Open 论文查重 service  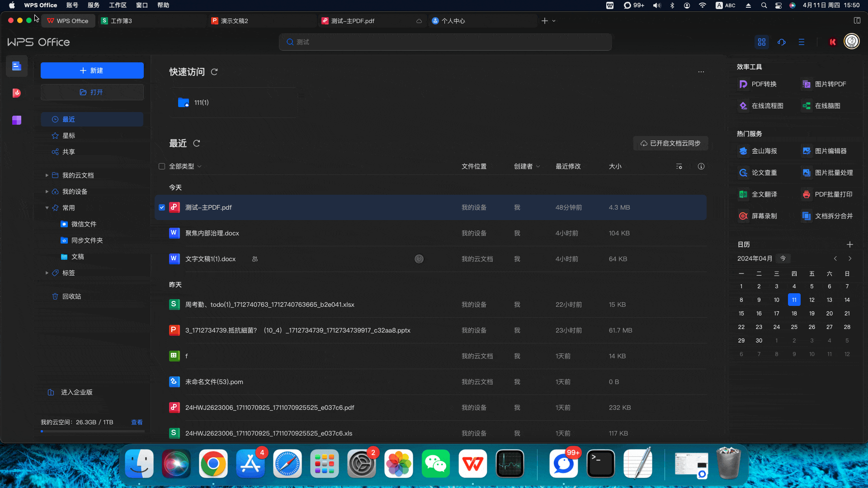click(758, 173)
